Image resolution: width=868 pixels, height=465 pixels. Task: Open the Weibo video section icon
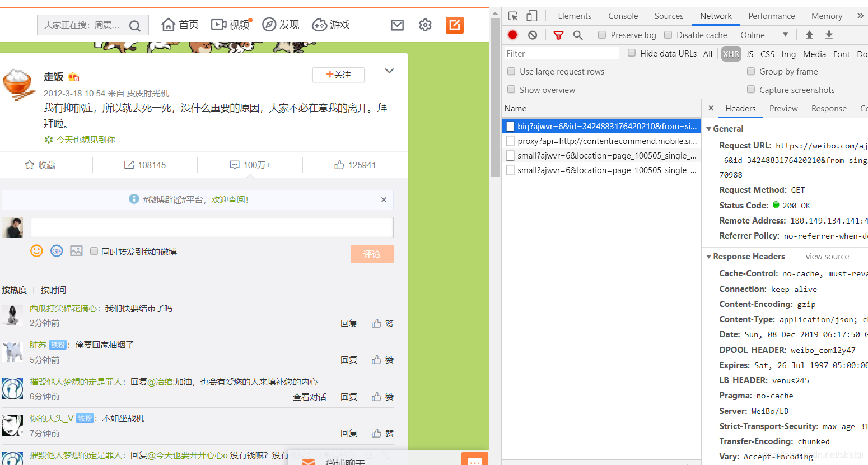[x=218, y=25]
